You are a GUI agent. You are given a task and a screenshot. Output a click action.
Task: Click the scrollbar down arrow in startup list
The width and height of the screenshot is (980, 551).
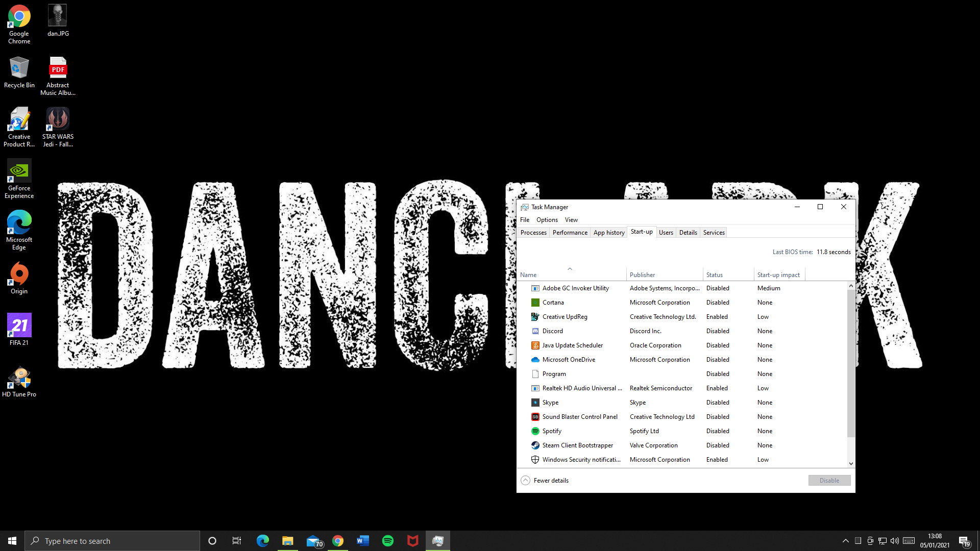(x=851, y=464)
